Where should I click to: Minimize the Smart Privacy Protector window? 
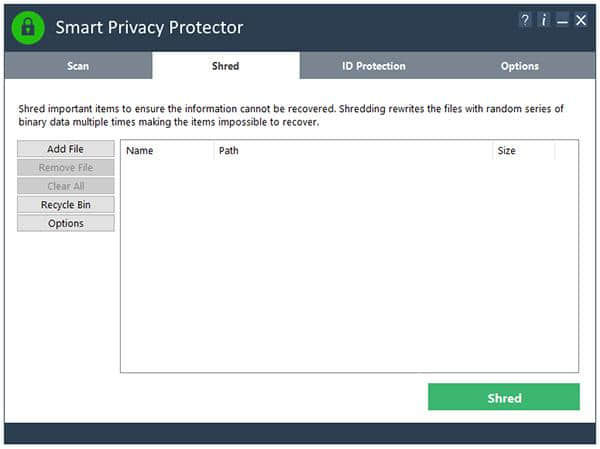click(562, 20)
